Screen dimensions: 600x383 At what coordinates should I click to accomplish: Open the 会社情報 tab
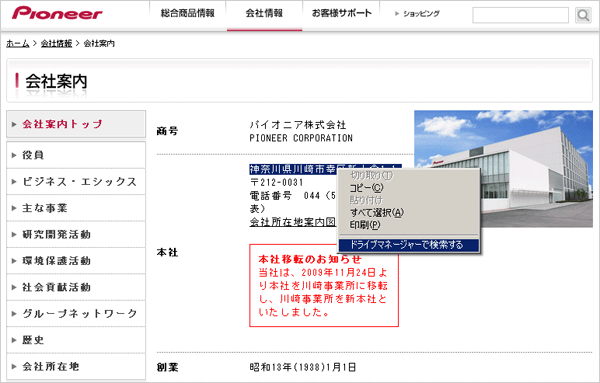click(264, 13)
